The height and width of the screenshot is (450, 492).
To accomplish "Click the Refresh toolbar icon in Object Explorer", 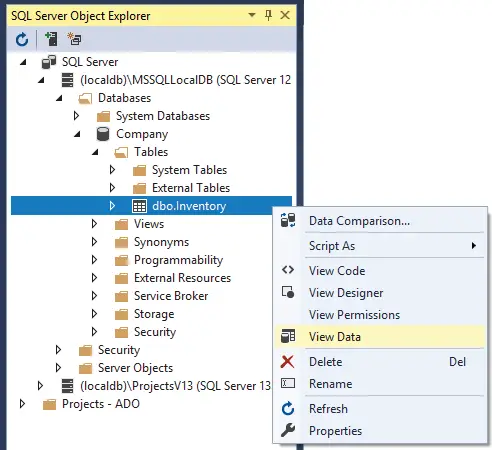I will pyautogui.click(x=22, y=40).
